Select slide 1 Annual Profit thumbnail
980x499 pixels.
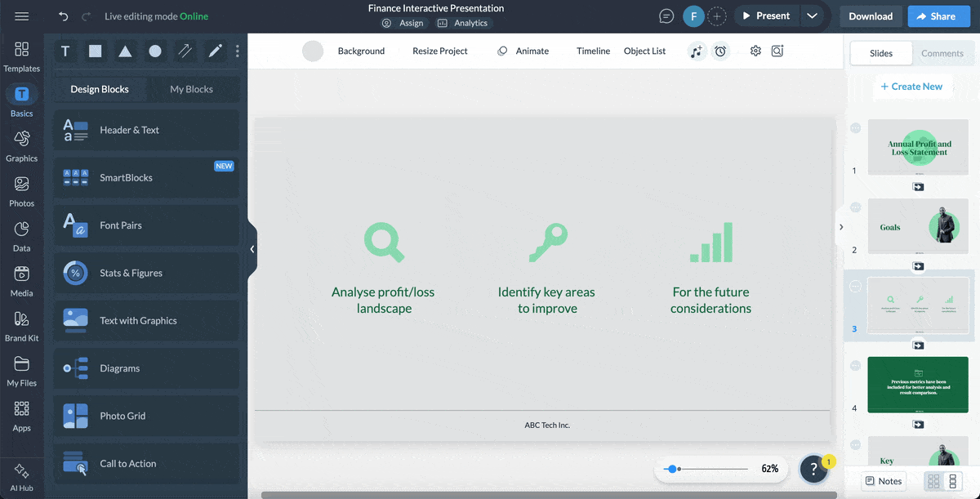(x=918, y=147)
